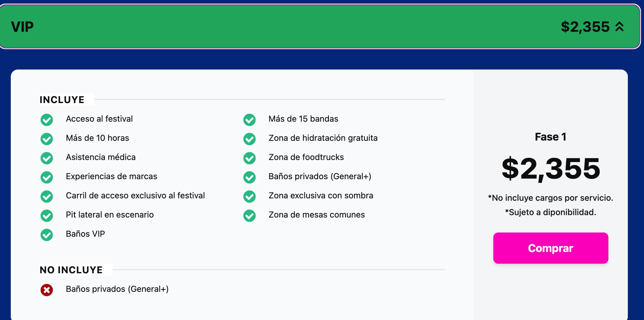Click the NO INCLUYE section heading

click(x=71, y=270)
